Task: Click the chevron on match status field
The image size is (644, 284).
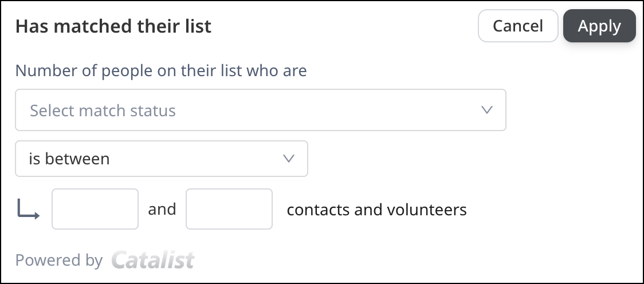Action: [487, 110]
